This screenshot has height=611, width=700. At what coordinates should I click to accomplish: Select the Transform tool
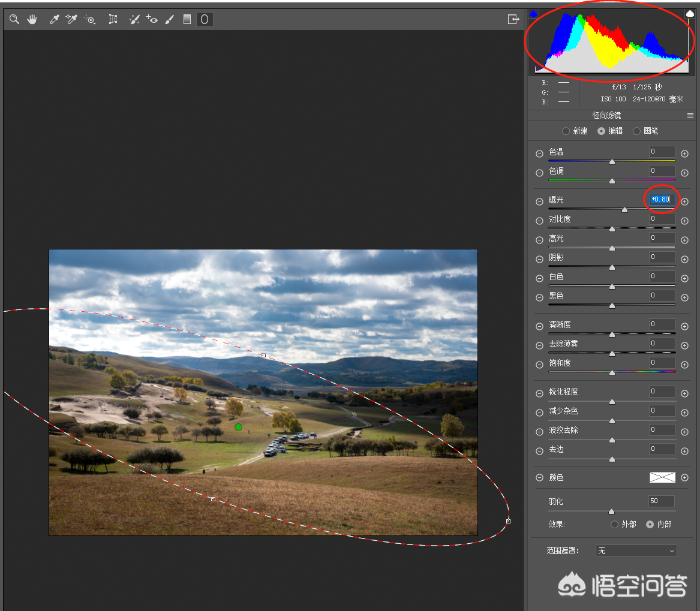coord(113,19)
